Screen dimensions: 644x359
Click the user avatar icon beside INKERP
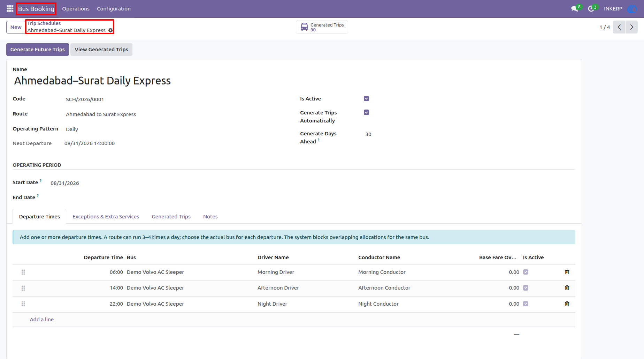[632, 9]
